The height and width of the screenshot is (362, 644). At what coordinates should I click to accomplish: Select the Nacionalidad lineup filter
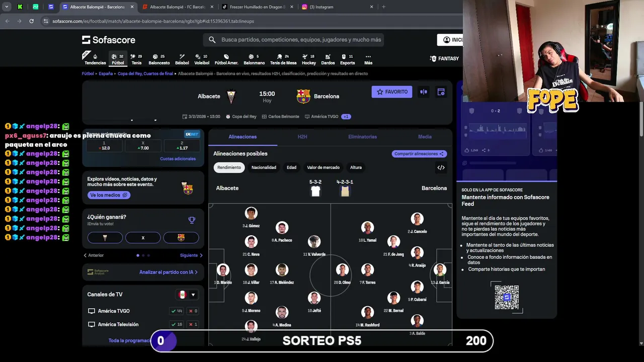(264, 167)
